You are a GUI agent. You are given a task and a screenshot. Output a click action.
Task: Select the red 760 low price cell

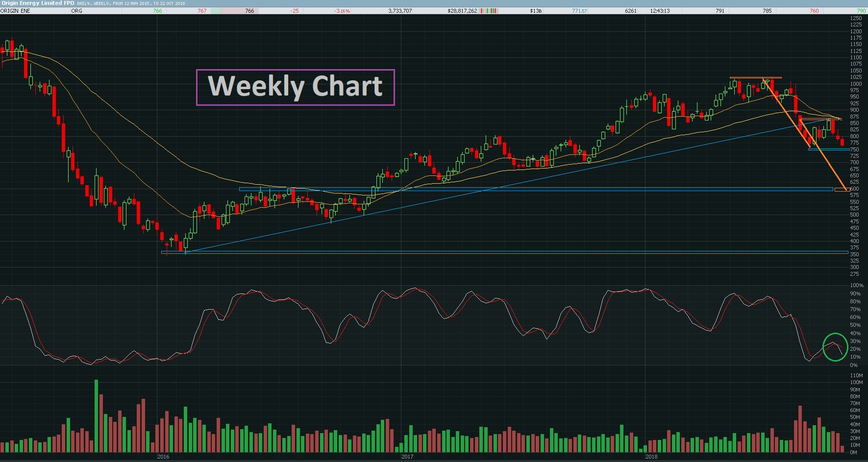click(814, 11)
